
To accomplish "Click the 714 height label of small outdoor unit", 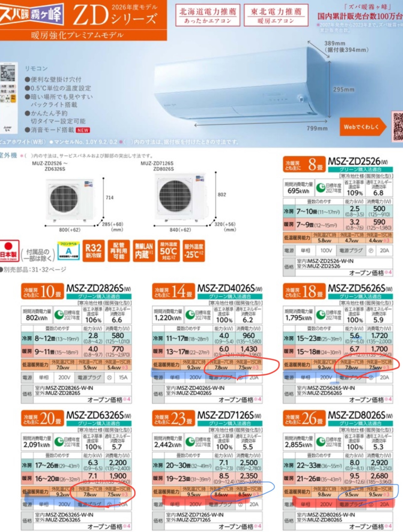I will 110,198.
